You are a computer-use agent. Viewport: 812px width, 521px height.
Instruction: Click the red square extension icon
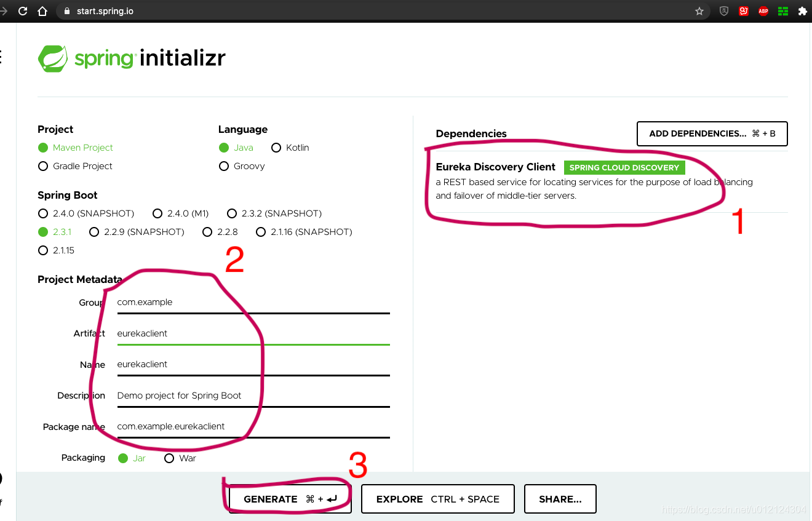coord(744,11)
